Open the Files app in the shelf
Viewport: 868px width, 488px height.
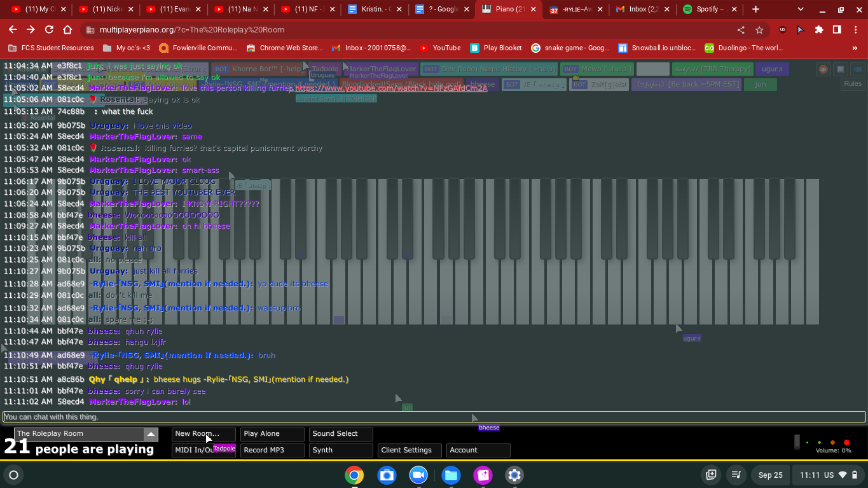[x=451, y=475]
